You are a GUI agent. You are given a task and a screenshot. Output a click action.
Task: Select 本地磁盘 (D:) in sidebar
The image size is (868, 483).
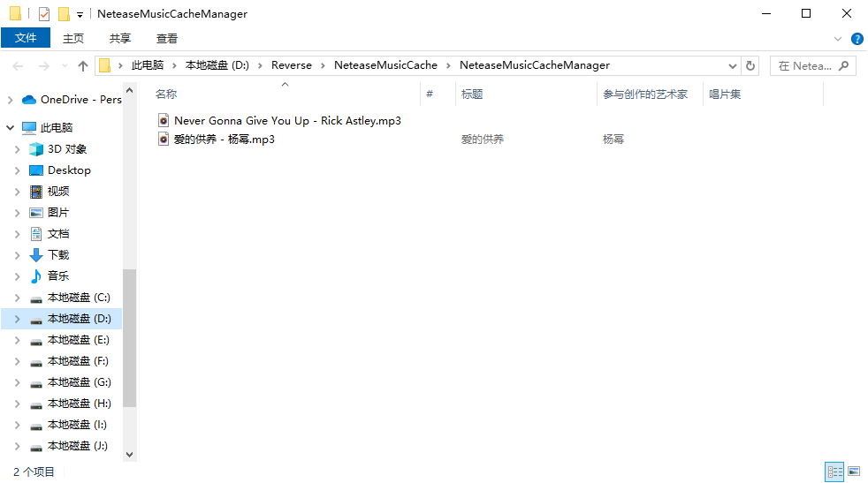[x=80, y=319]
